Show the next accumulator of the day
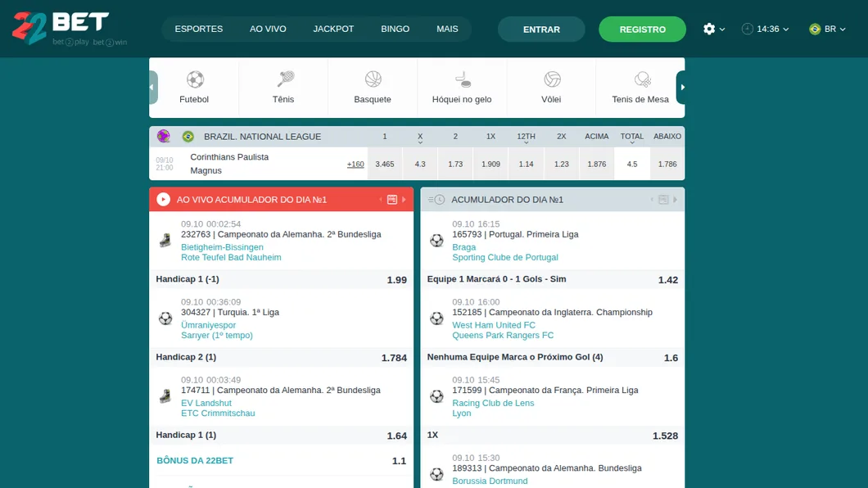 (675, 199)
